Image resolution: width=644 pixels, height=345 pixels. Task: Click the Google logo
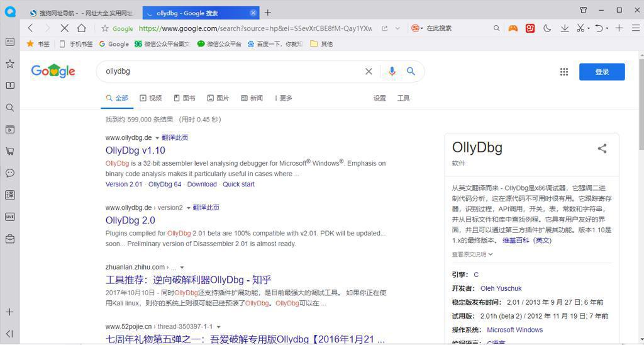click(x=53, y=72)
